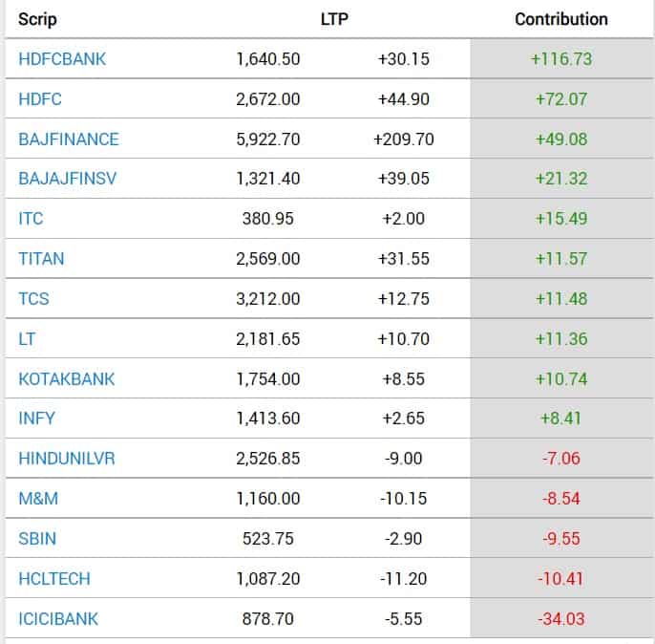Select BAJAJFINSV contribution value +21.32
The height and width of the screenshot is (644, 655).
click(561, 179)
